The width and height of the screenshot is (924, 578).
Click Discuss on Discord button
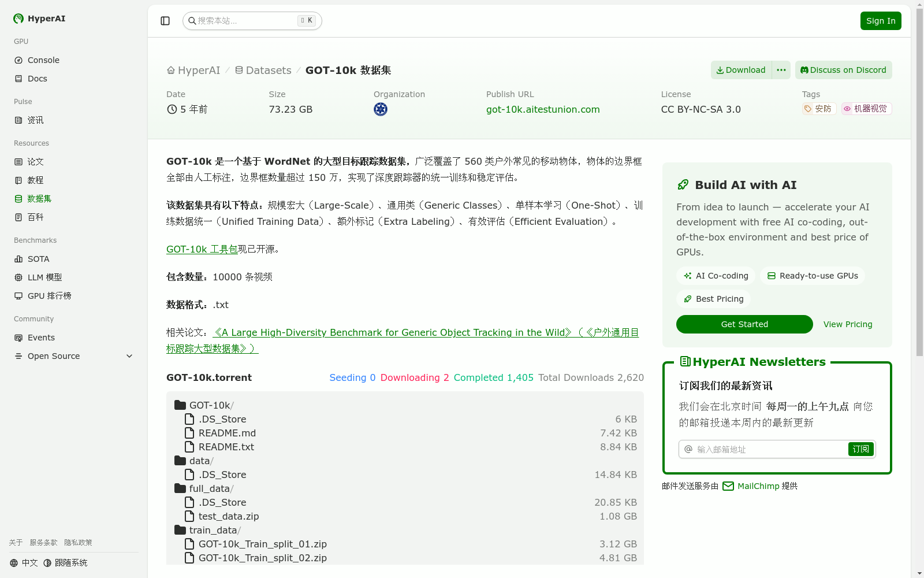[x=844, y=70]
